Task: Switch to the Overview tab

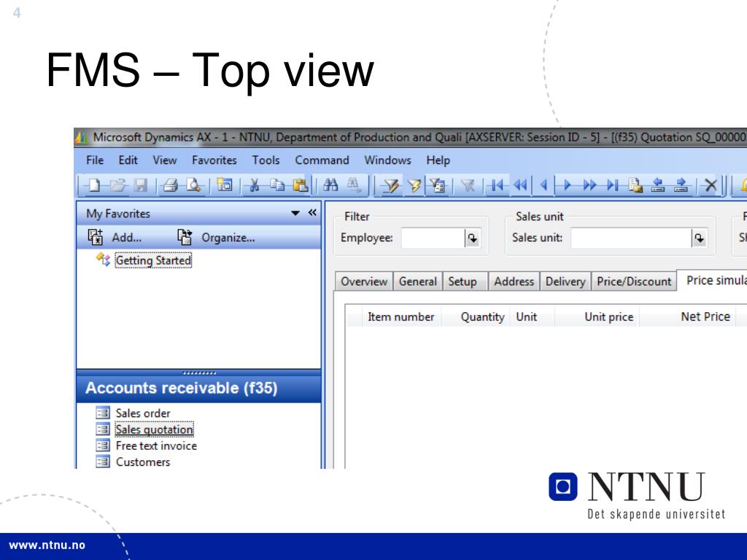Action: [364, 281]
